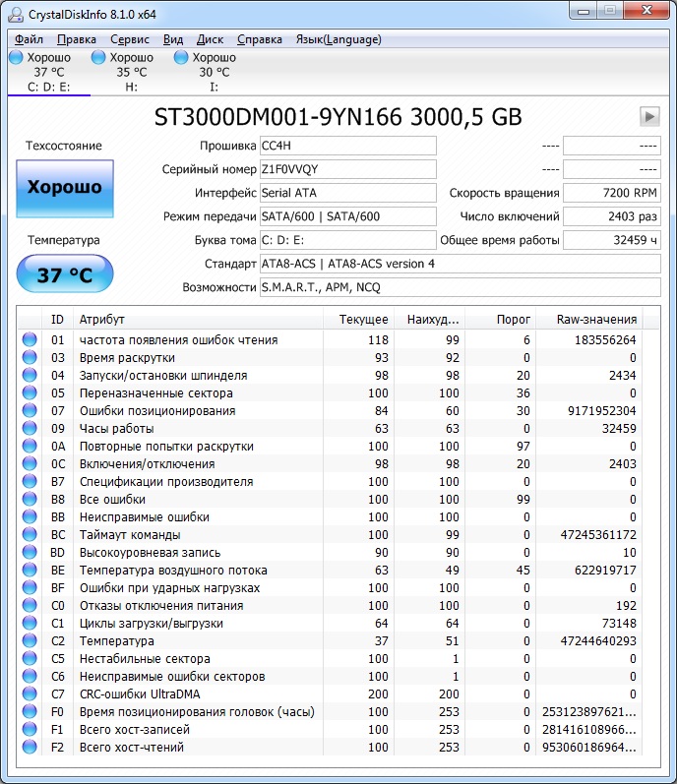Click the next disk arrow button
The height and width of the screenshot is (784, 677).
click(x=648, y=116)
